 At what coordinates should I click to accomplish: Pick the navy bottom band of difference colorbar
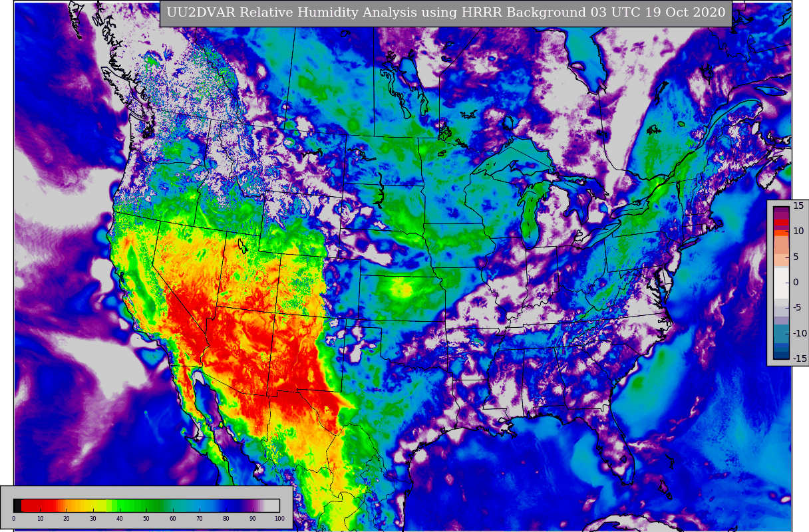tap(781, 355)
